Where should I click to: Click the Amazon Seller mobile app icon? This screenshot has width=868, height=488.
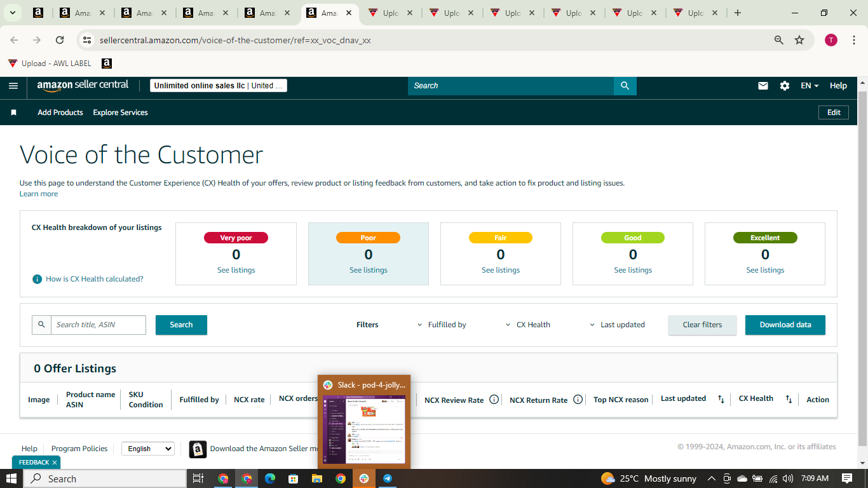click(198, 449)
